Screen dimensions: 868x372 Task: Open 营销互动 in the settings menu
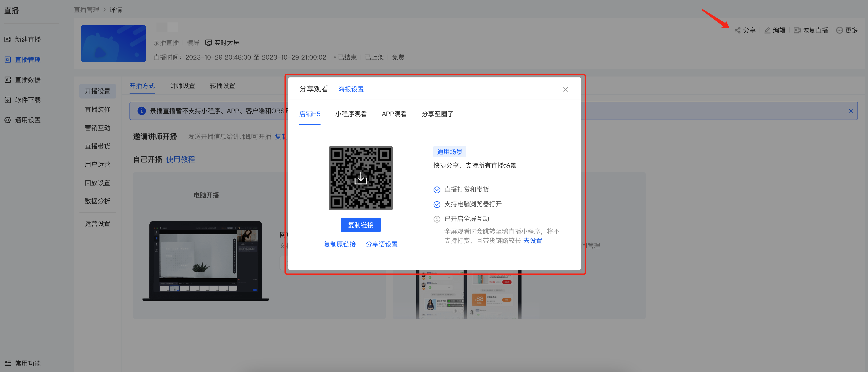coord(97,128)
